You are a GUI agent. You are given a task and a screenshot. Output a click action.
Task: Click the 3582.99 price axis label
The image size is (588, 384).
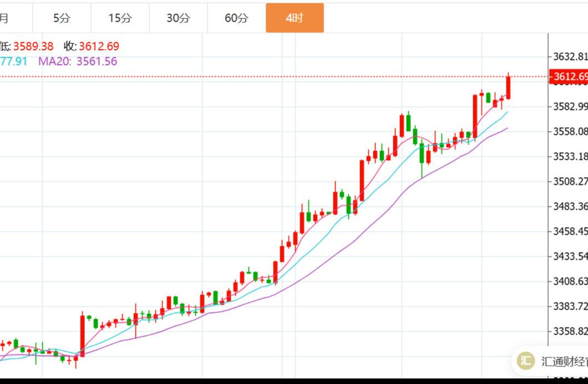tap(570, 107)
